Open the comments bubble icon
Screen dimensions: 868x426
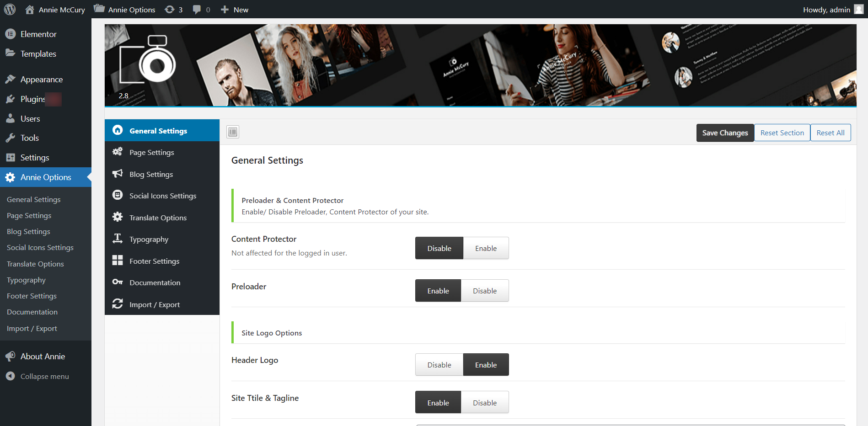[x=197, y=10]
